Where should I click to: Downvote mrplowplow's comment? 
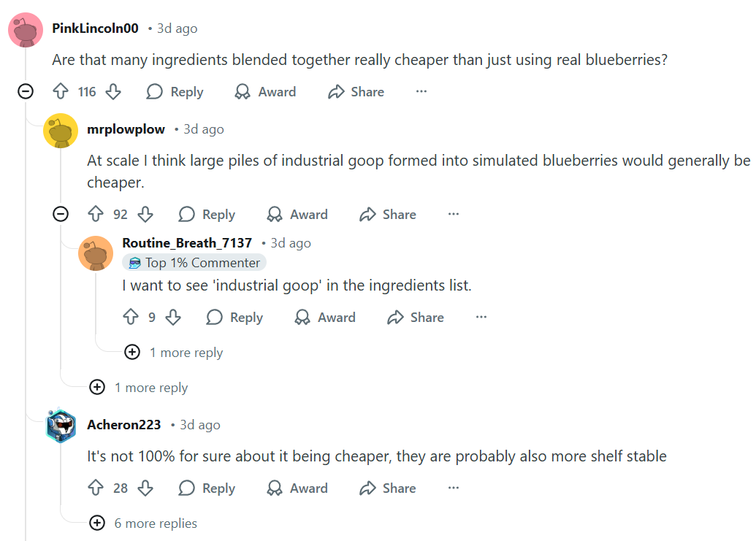click(145, 215)
